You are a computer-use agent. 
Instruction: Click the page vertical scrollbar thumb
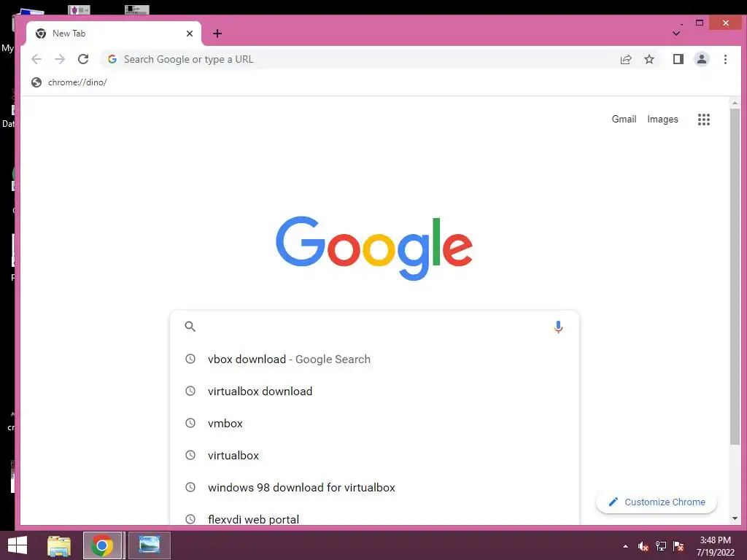(x=735, y=276)
